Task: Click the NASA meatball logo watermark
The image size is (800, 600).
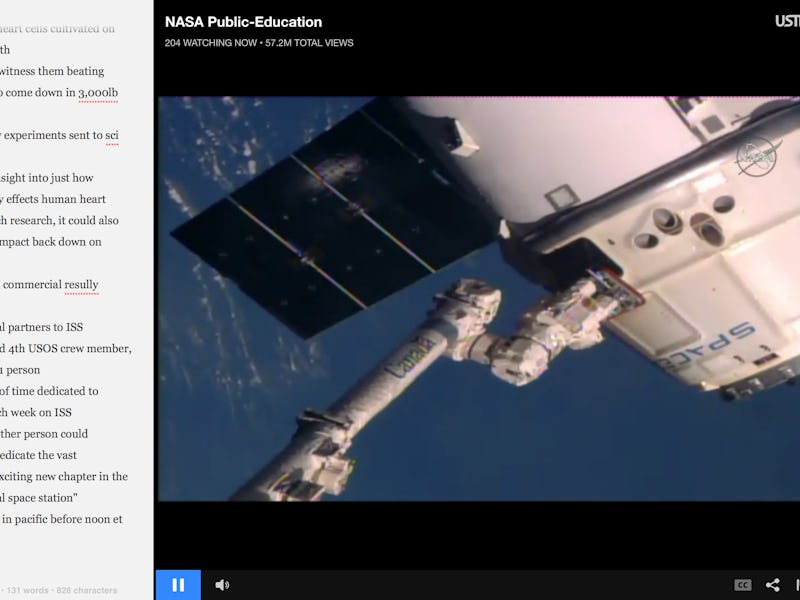Action: [x=755, y=155]
